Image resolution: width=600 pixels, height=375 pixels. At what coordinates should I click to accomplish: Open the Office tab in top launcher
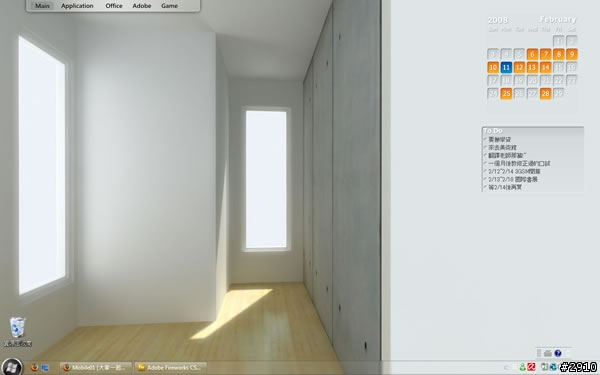point(114,6)
